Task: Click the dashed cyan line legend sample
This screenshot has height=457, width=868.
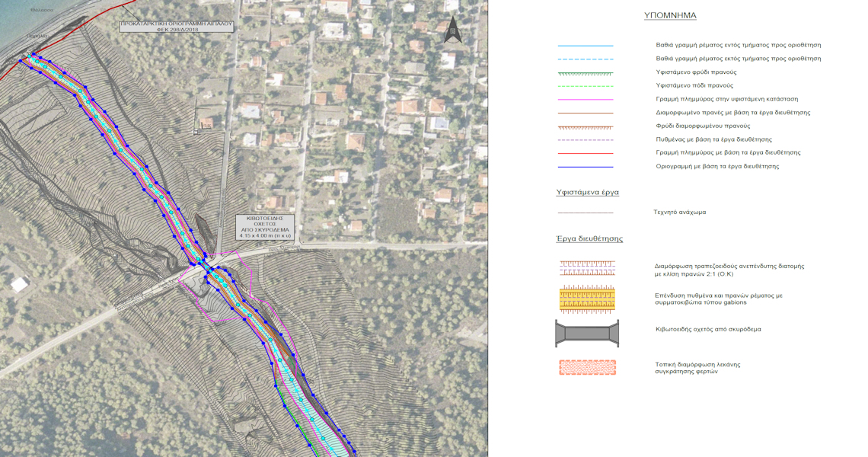Action: pyautogui.click(x=586, y=59)
